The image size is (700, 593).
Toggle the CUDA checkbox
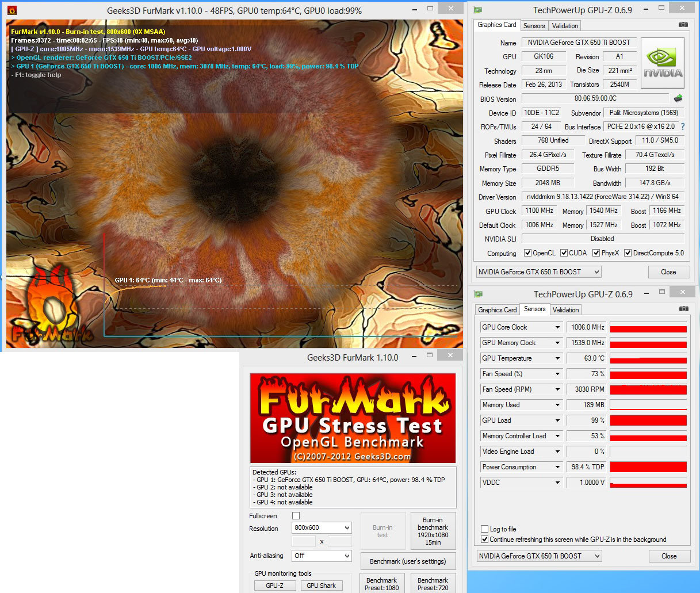coord(564,253)
